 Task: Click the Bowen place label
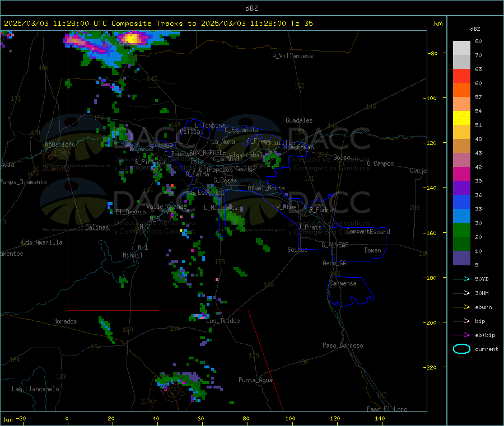(373, 250)
